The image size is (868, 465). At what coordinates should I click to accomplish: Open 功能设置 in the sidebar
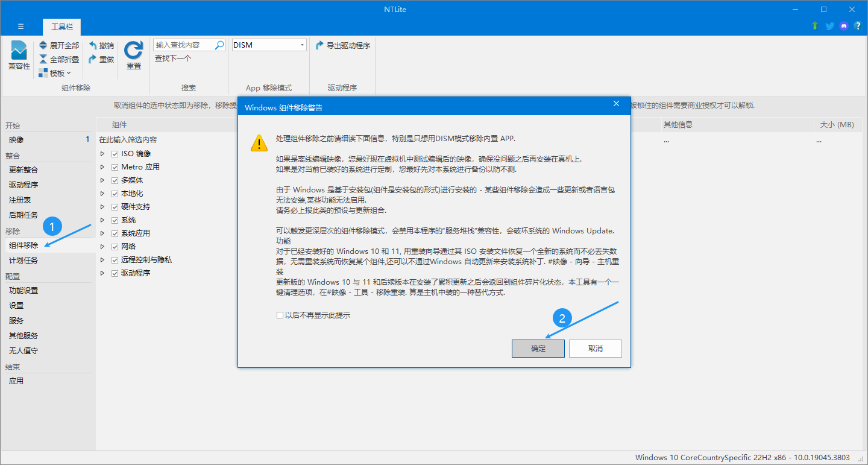[x=48, y=291]
